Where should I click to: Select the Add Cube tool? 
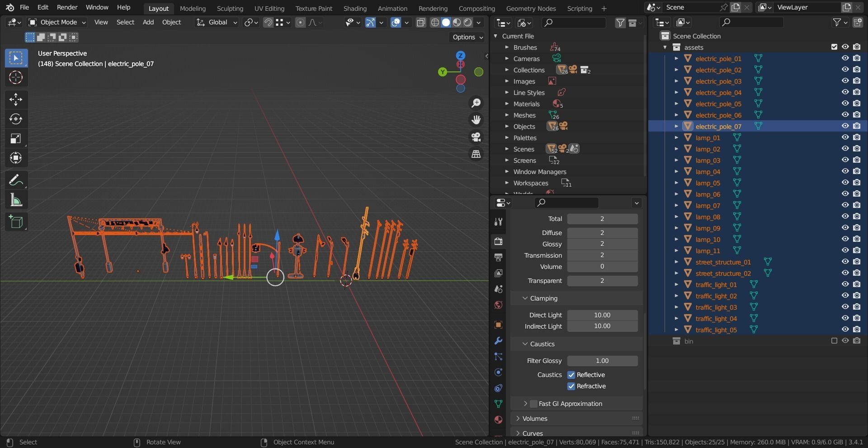click(16, 222)
